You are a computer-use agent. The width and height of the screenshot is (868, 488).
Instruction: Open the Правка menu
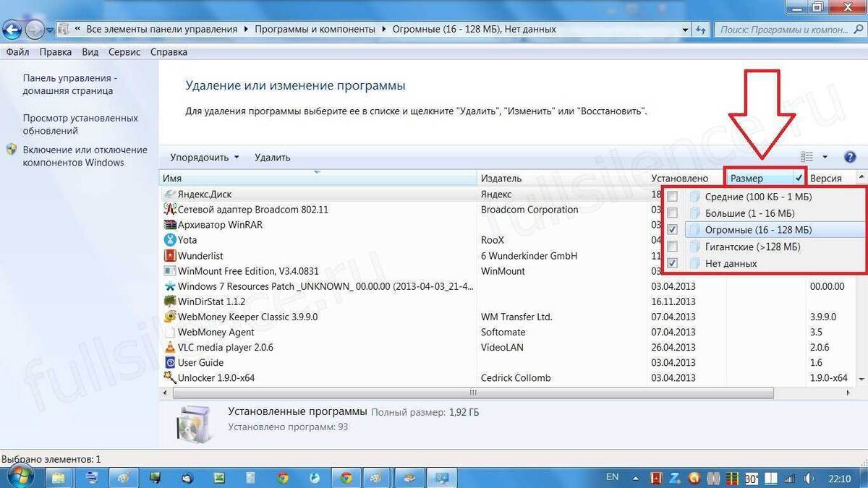tap(56, 52)
